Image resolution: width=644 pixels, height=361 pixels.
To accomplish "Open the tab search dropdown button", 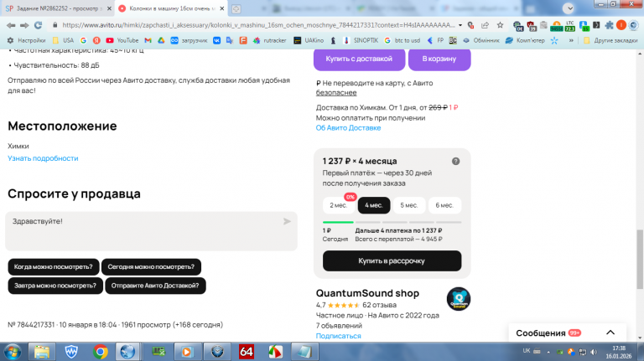I will (x=569, y=8).
